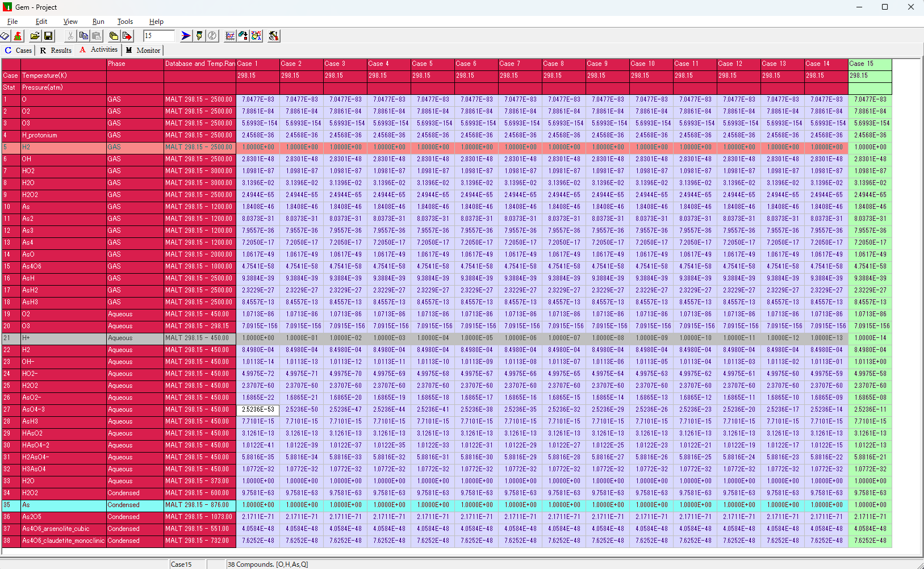Switch to the Cases tab
This screenshot has height=569, width=924.
[18, 51]
